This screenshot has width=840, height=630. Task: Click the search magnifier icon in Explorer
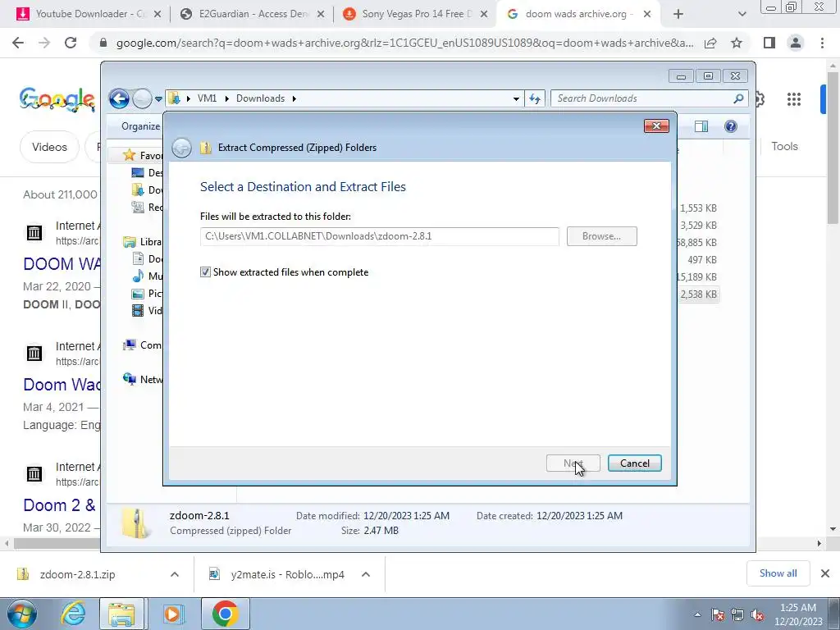point(738,98)
